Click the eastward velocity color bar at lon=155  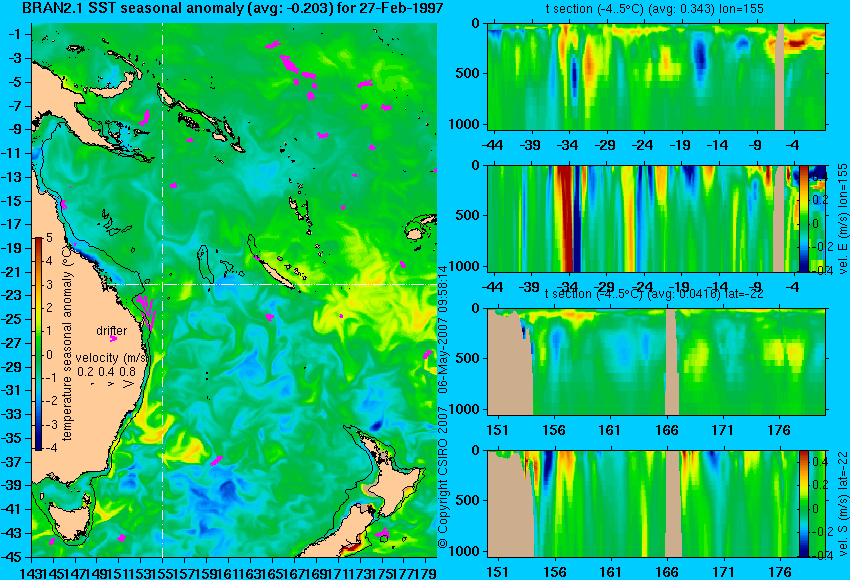point(803,219)
